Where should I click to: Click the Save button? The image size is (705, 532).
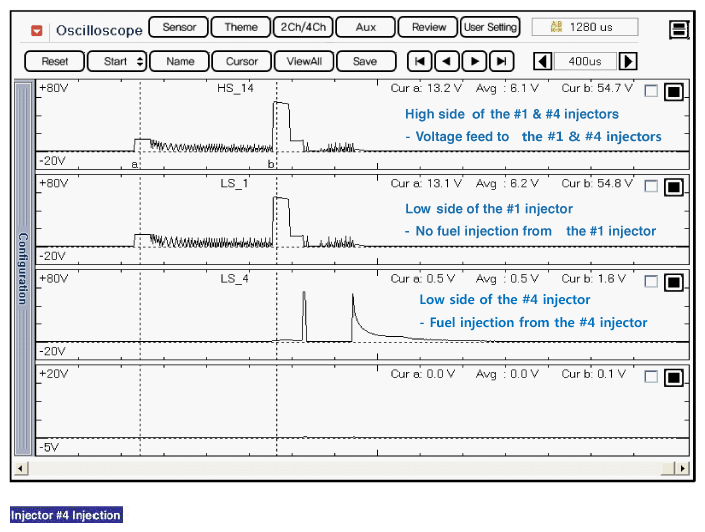pyautogui.click(x=365, y=61)
